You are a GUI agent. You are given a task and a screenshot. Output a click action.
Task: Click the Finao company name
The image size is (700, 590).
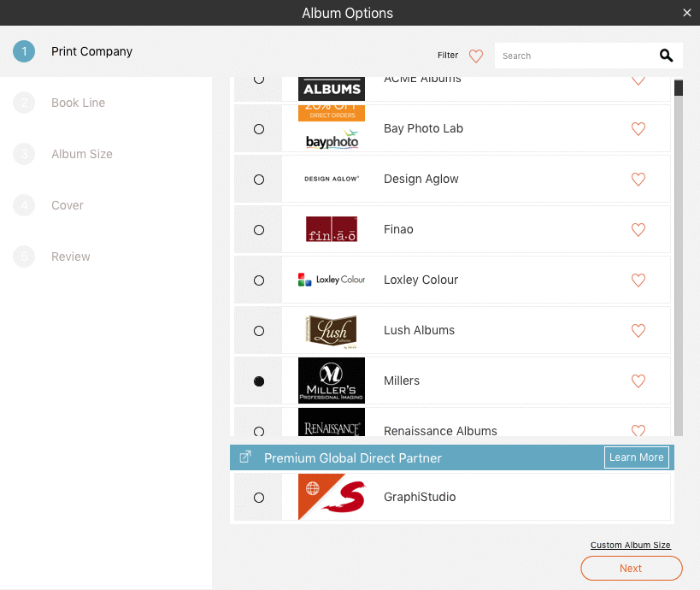click(x=398, y=229)
